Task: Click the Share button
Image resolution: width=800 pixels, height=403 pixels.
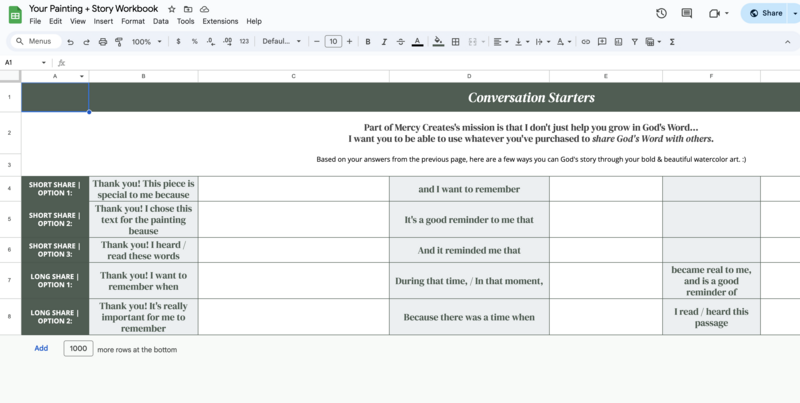Action: (765, 13)
